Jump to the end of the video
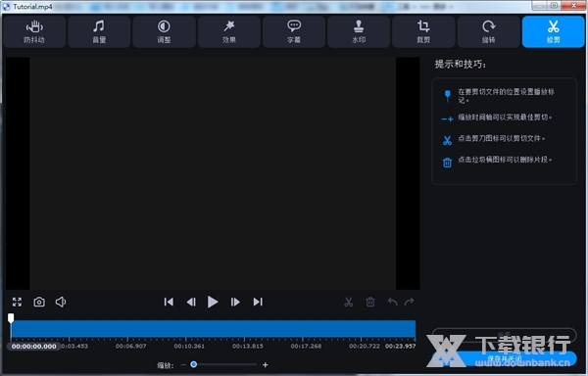This screenshot has width=588, height=376. 258,302
